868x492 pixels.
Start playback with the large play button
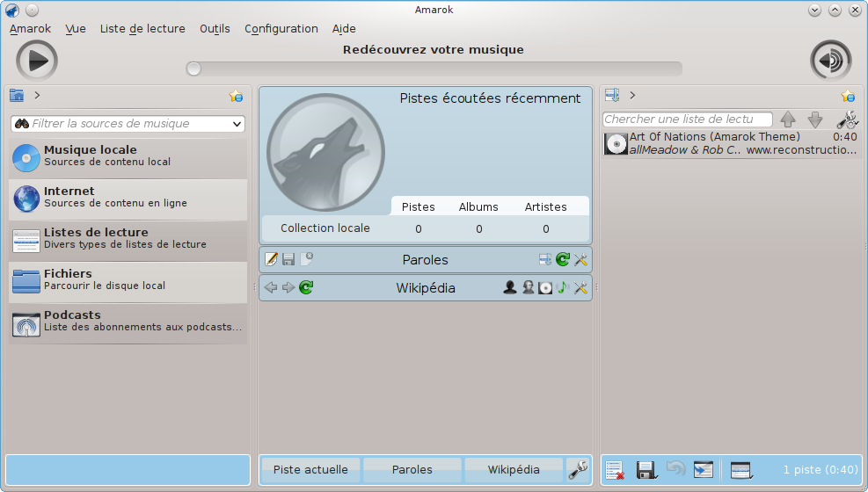[x=37, y=61]
